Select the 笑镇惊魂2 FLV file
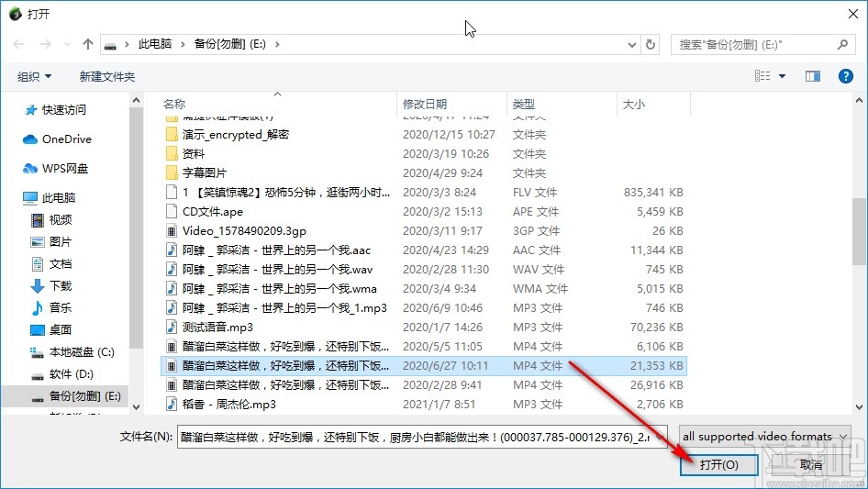Screen dimensions: 868x489 [424, 193]
